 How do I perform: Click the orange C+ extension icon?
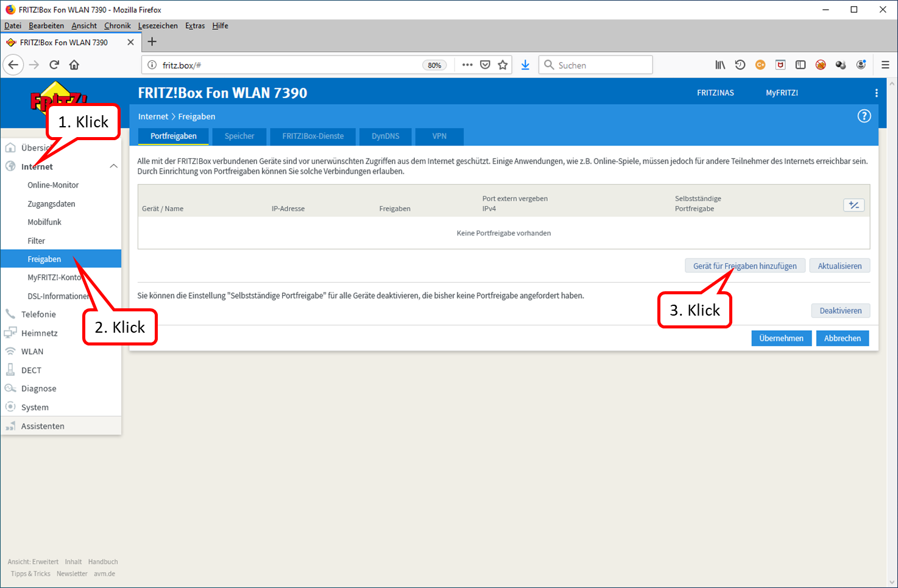coord(760,65)
